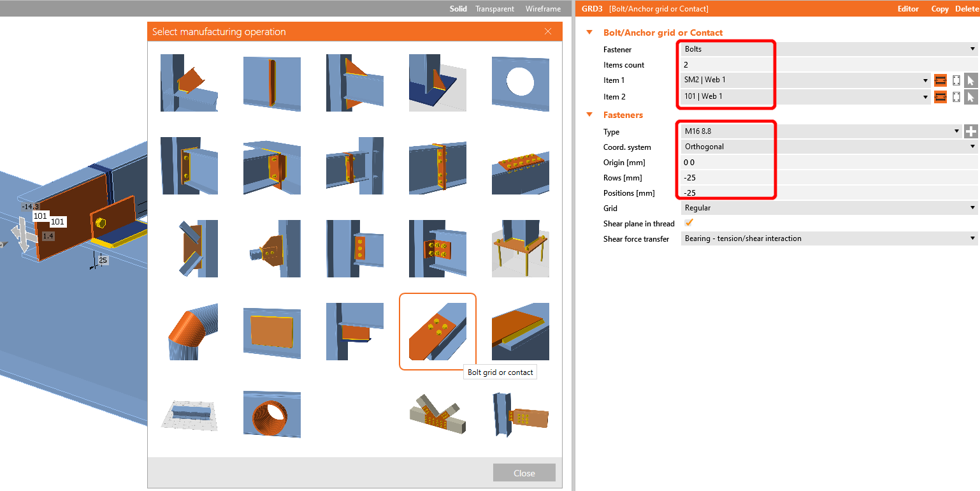Open the Fastener dropdown showing Bolts

(x=828, y=49)
